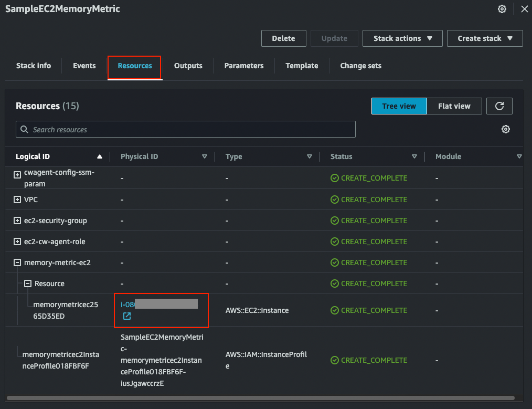Open Stack actions dropdown
532x409 pixels.
(402, 38)
